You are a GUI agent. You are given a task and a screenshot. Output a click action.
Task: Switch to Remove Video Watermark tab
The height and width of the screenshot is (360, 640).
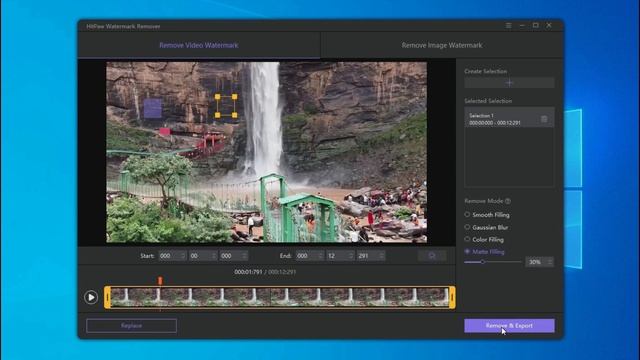(199, 45)
